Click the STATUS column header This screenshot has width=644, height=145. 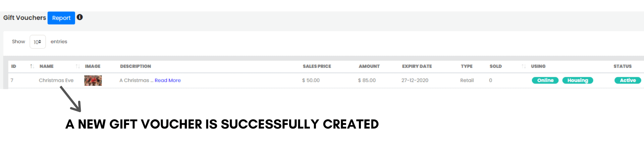tap(623, 66)
